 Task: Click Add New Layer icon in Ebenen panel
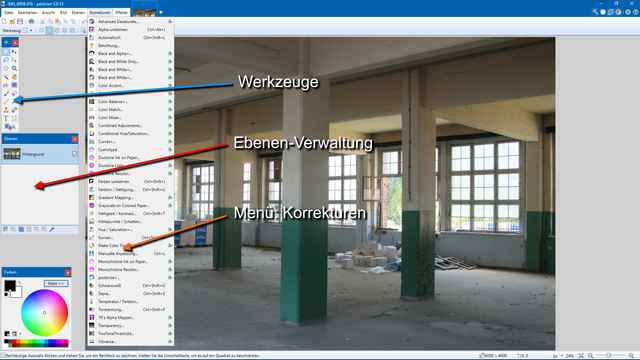click(x=6, y=229)
